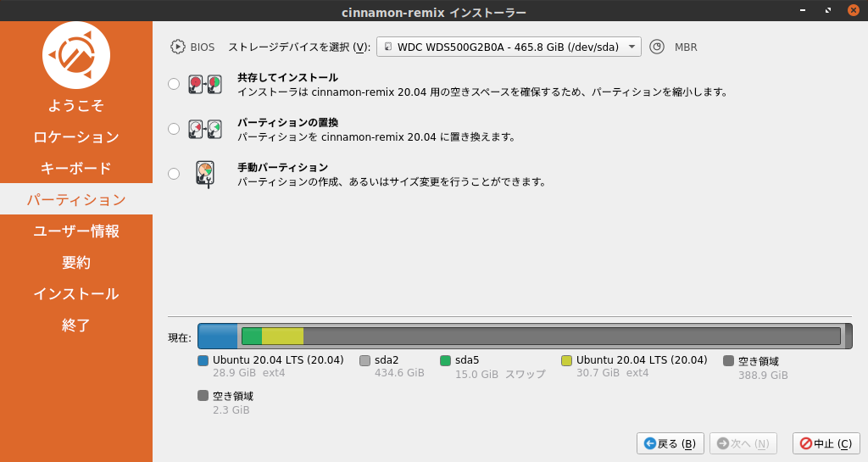This screenshot has width=868, height=462.
Task: Click the 中止 (C) cancel button
Action: coord(826,443)
